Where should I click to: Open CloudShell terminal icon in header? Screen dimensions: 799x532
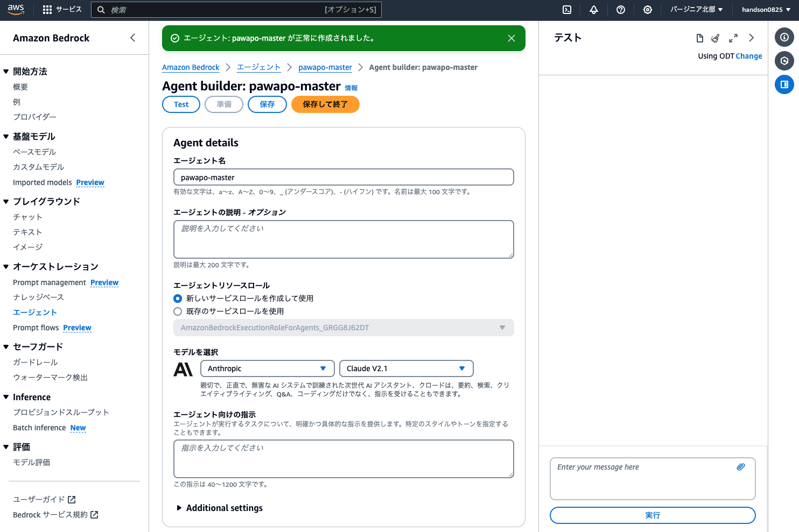[567, 10]
